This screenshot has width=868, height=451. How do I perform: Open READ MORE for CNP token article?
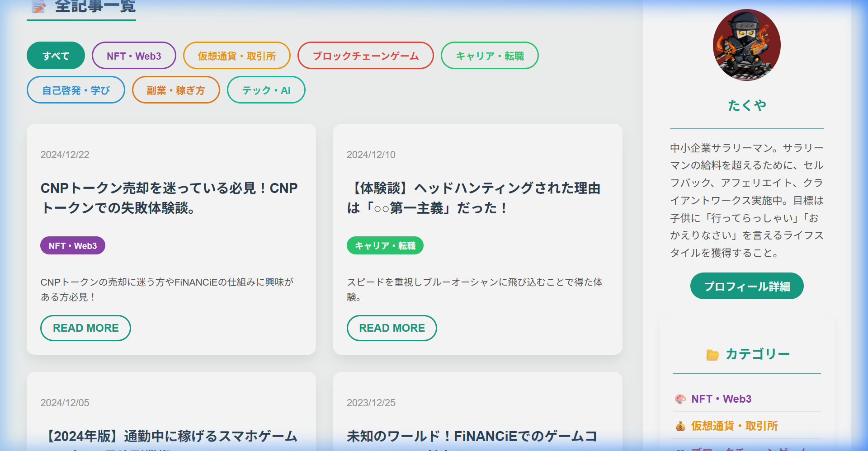[x=85, y=328]
